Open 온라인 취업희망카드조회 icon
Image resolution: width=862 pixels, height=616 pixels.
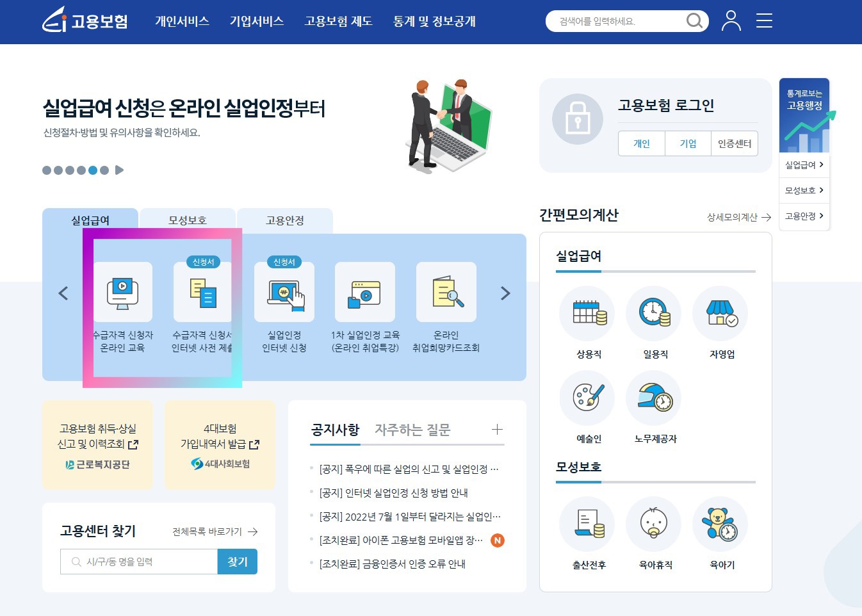446,292
